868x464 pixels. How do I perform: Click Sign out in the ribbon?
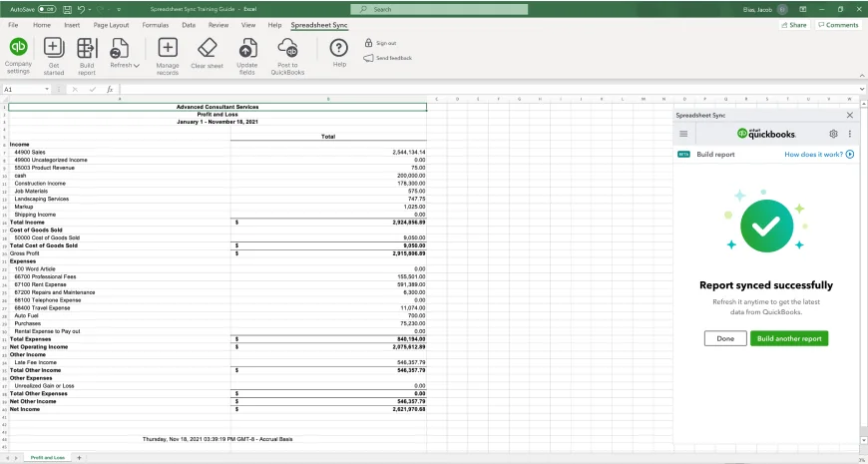380,43
